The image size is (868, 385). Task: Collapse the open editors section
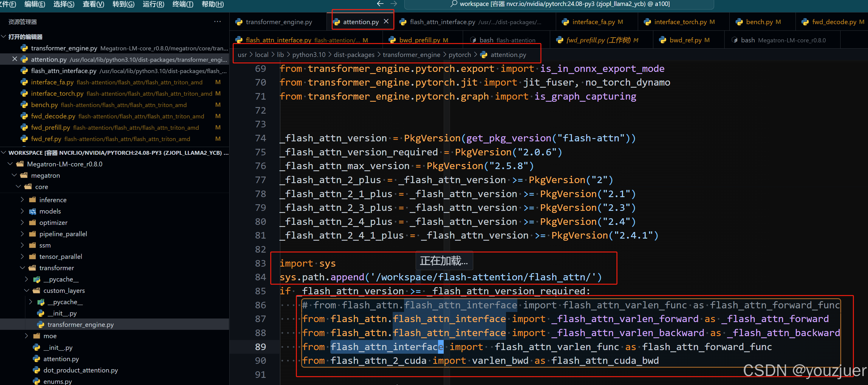coord(4,36)
